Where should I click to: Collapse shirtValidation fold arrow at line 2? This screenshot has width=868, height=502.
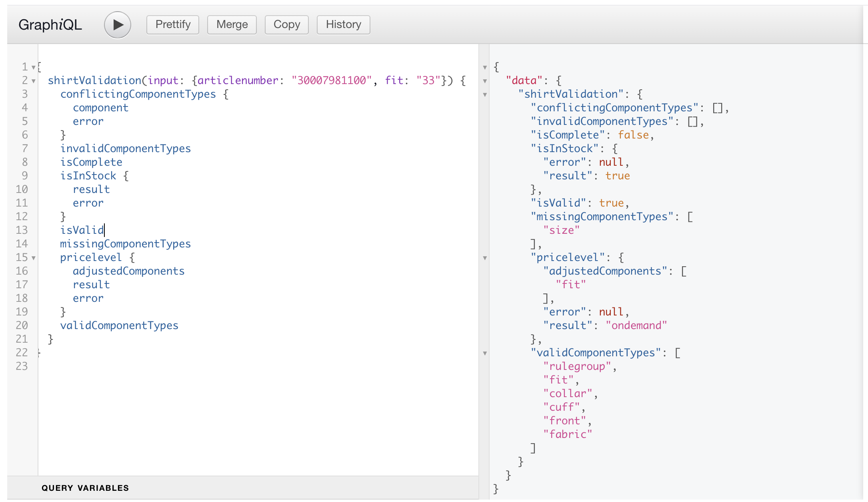coord(34,81)
